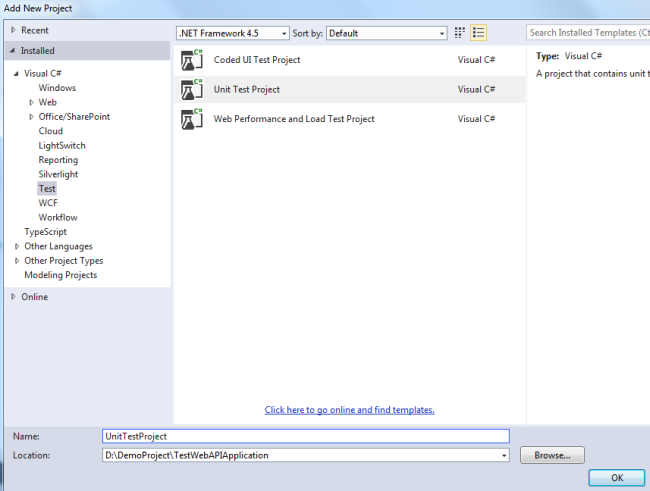The width and height of the screenshot is (650, 491).
Task: Click the Coded UI Test Project flask icon
Action: (x=192, y=60)
